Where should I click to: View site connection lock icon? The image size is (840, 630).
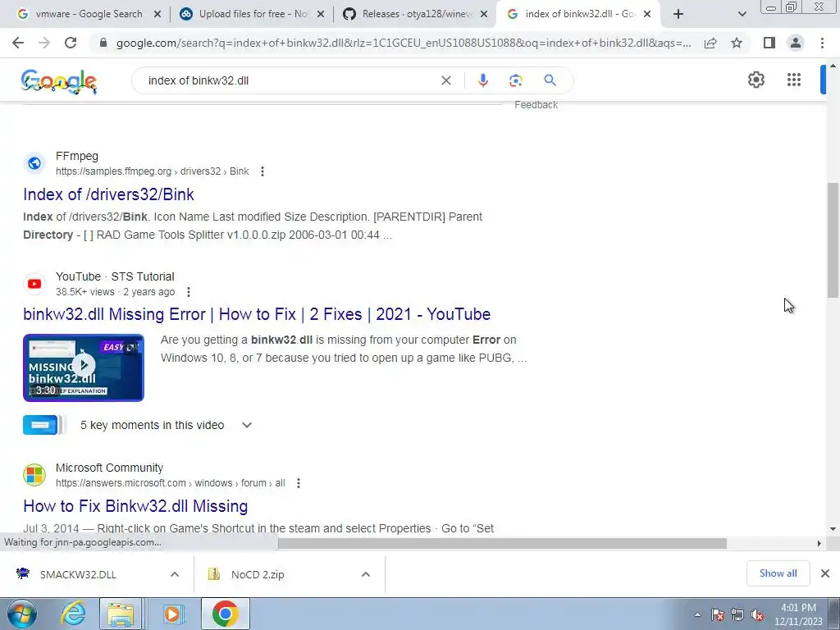pyautogui.click(x=103, y=43)
